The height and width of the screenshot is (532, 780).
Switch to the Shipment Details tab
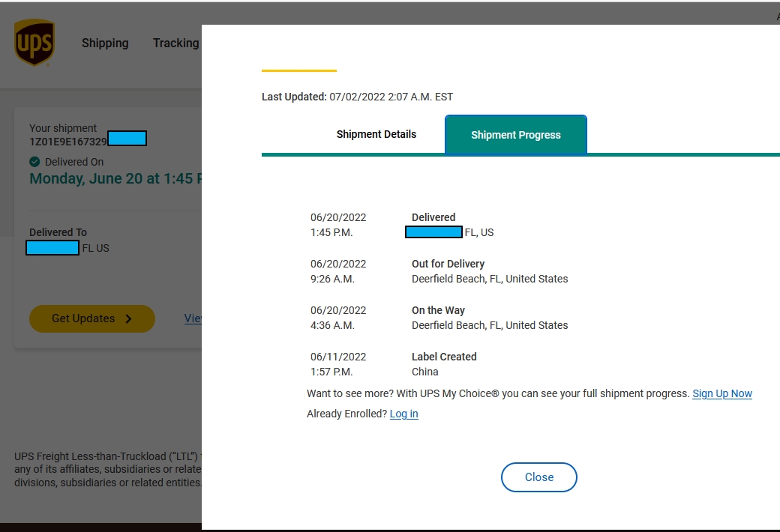click(x=376, y=134)
